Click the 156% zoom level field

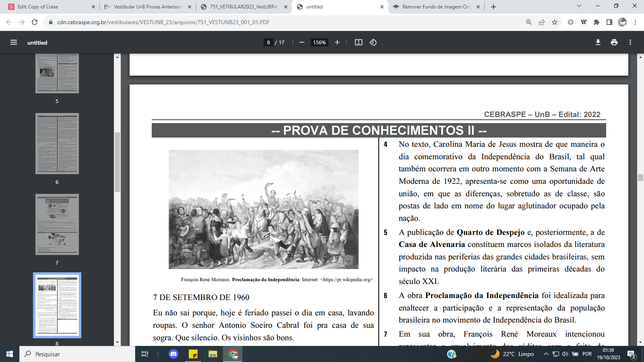pos(320,42)
